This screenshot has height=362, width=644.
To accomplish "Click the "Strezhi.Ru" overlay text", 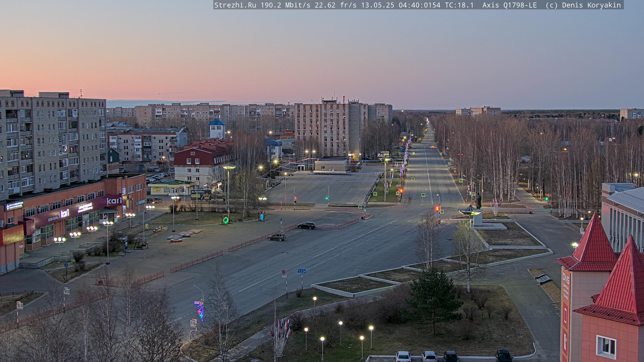I will click(235, 5).
